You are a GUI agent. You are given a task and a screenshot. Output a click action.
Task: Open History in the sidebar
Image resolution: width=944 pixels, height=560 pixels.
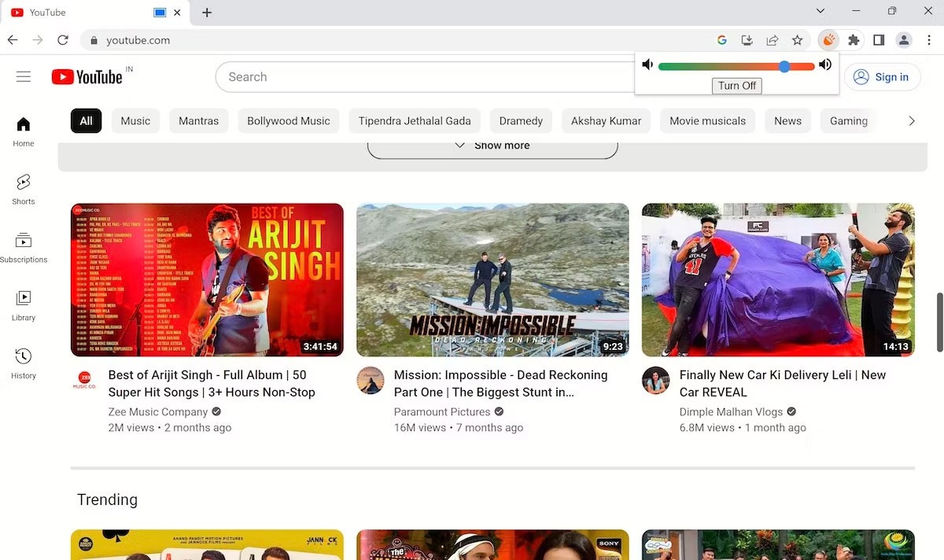(24, 364)
